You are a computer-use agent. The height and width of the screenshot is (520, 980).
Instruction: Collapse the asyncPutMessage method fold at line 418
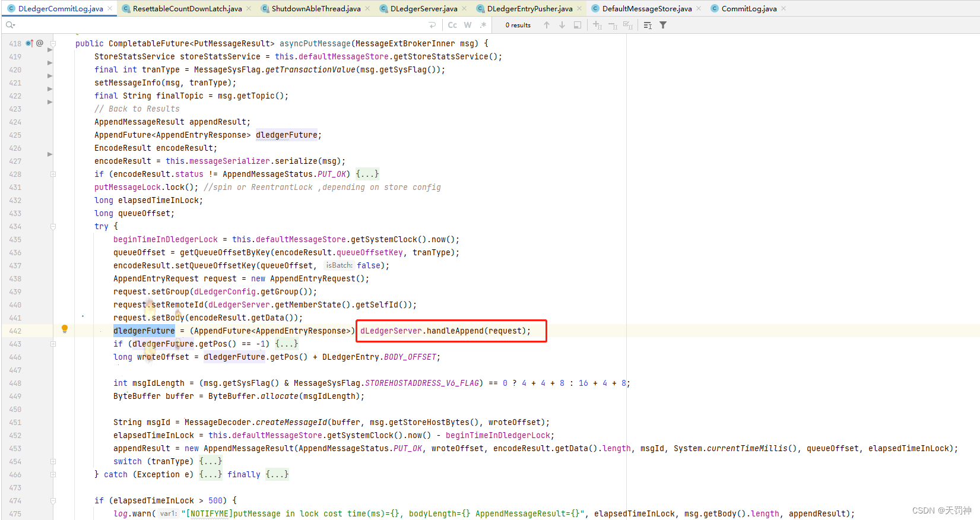coord(53,43)
